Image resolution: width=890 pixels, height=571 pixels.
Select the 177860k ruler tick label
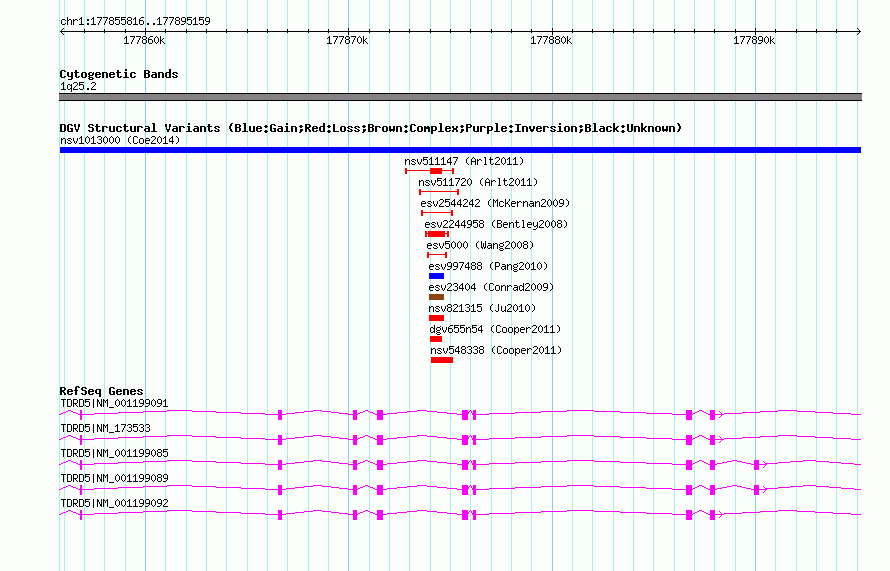tap(144, 40)
